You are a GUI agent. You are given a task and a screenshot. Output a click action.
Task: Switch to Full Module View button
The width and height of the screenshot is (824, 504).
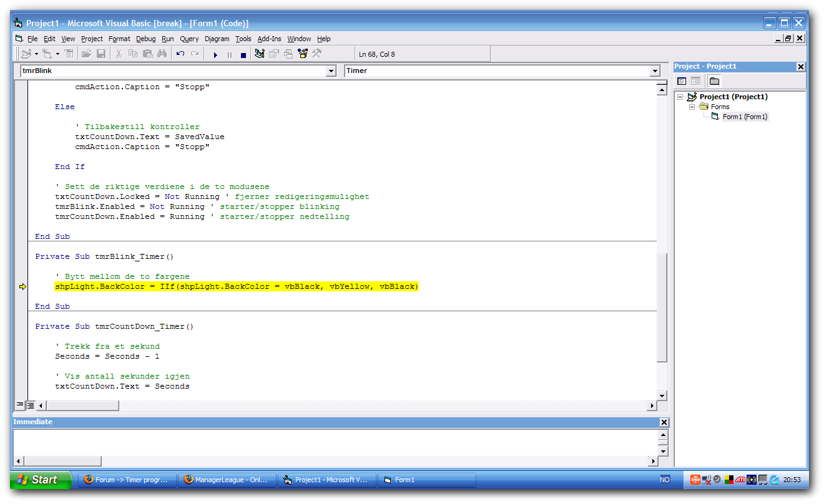[x=31, y=405]
